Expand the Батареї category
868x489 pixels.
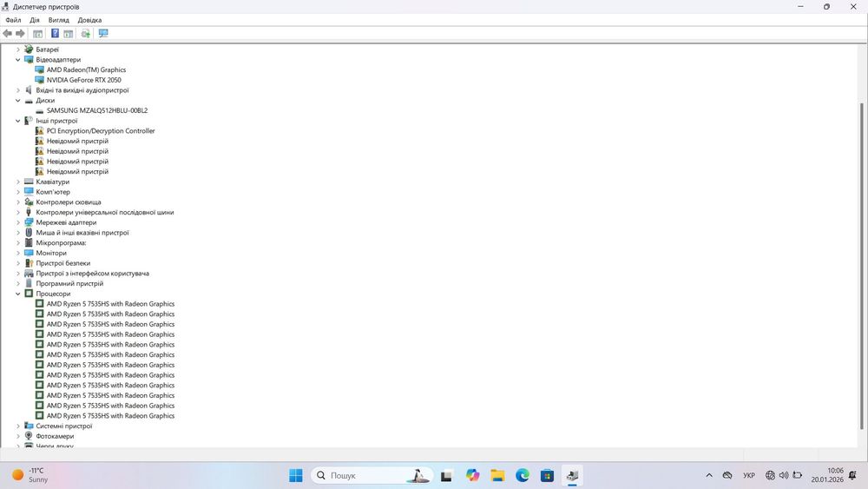(x=17, y=50)
